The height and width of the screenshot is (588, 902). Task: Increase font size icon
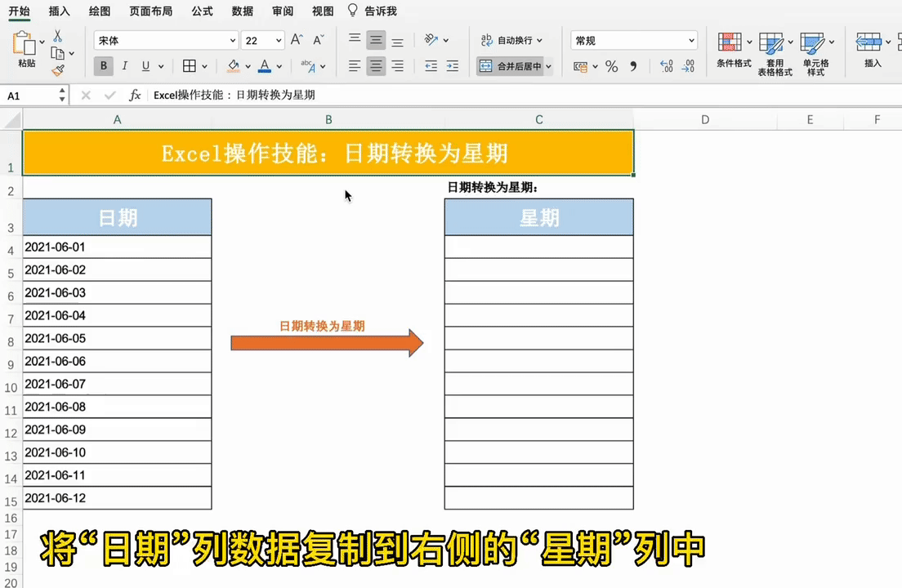(x=297, y=40)
